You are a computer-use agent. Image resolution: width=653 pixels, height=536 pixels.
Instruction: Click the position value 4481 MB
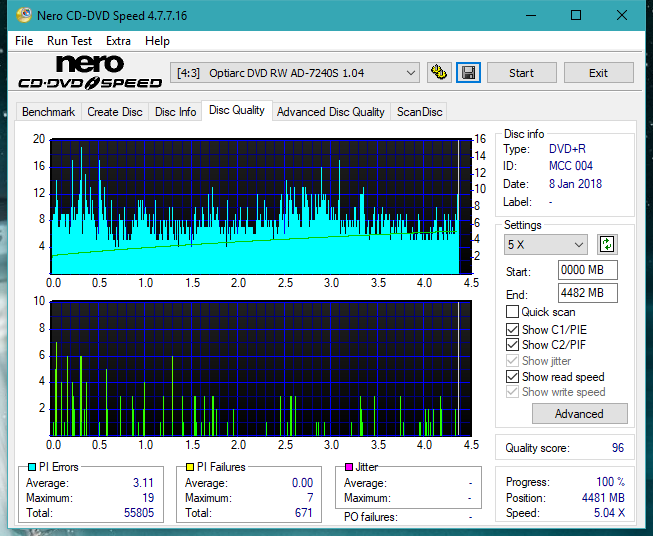coord(603,498)
